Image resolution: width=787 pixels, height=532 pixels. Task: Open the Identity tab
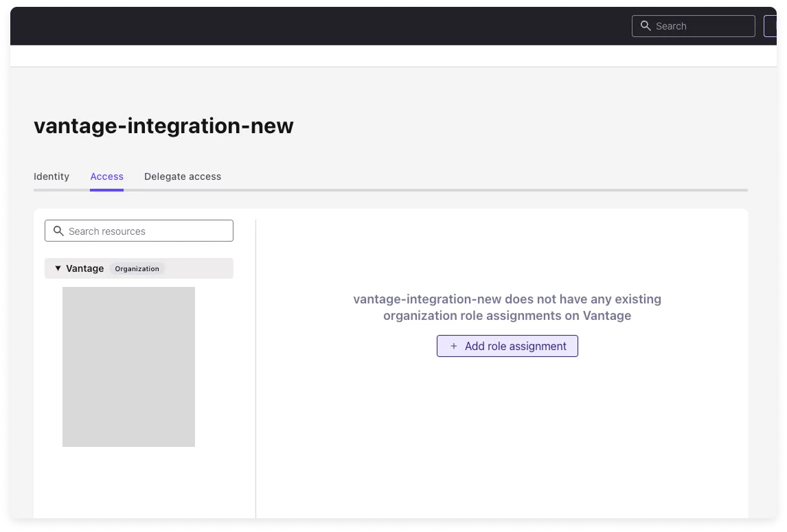pos(52,176)
